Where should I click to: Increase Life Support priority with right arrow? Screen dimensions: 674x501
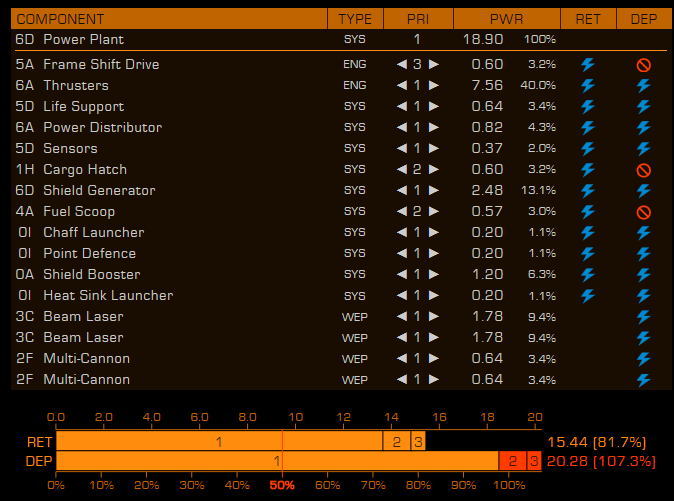(x=434, y=107)
